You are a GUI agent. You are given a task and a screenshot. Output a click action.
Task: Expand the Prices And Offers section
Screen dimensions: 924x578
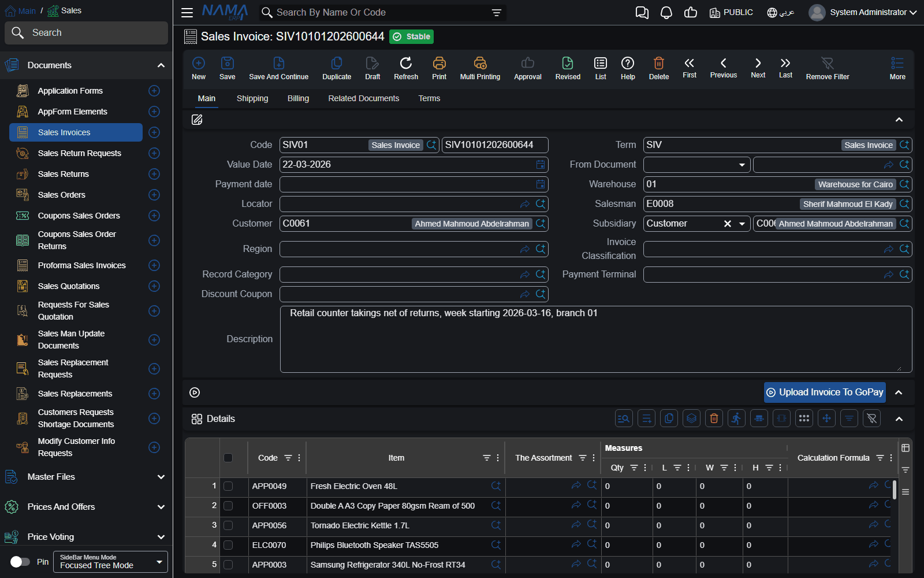85,507
